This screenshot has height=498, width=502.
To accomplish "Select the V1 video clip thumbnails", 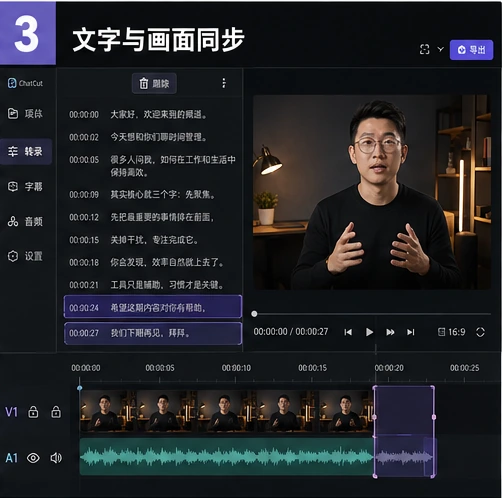I will coord(226,412).
